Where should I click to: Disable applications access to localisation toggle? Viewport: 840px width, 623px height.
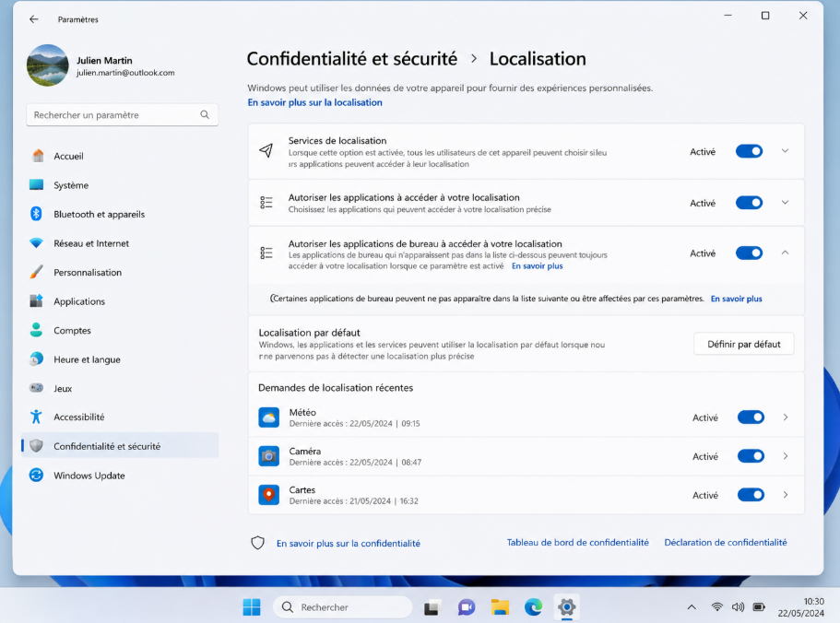pos(749,203)
